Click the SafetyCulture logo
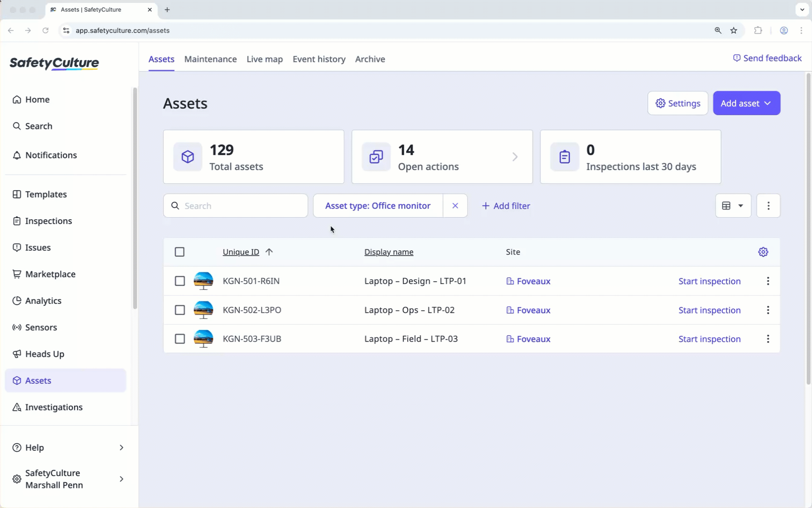Viewport: 812px width, 508px height. tap(54, 63)
